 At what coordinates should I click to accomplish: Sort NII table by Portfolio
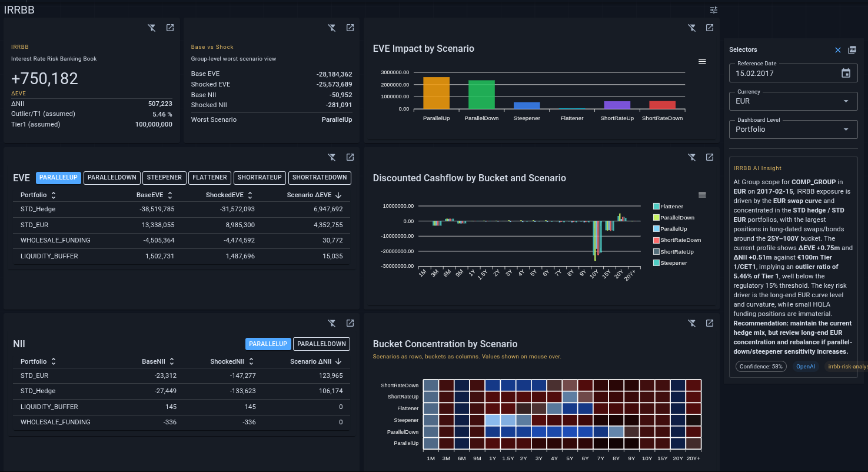pos(38,361)
